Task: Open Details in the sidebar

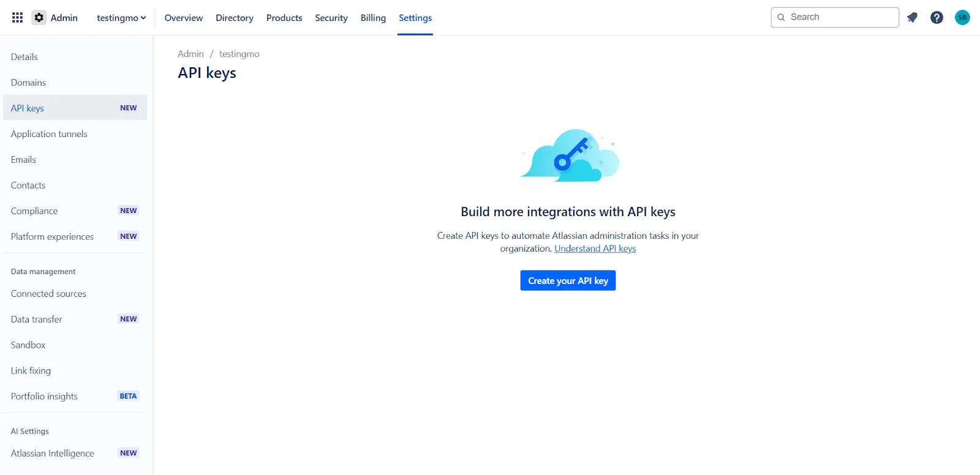Action: click(x=75, y=57)
